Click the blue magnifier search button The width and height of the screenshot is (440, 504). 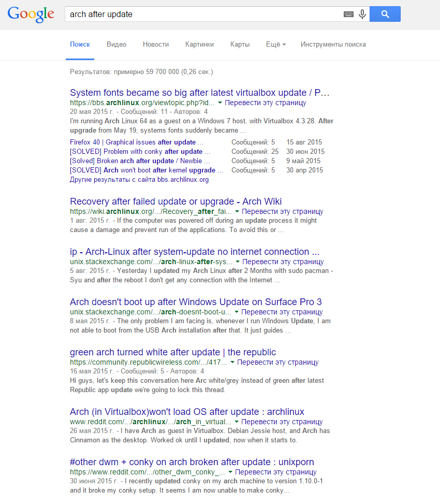[x=385, y=14]
